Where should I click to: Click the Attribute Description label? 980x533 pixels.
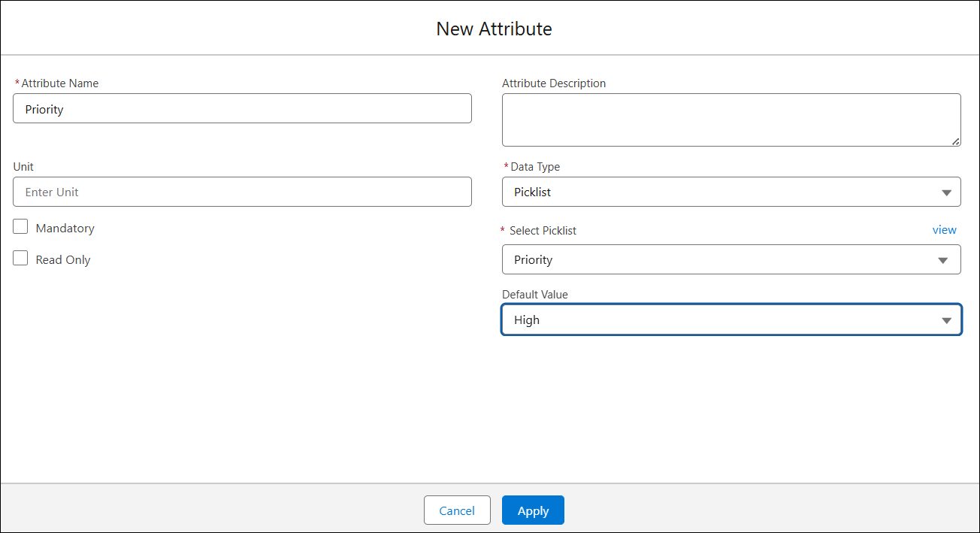554,83
